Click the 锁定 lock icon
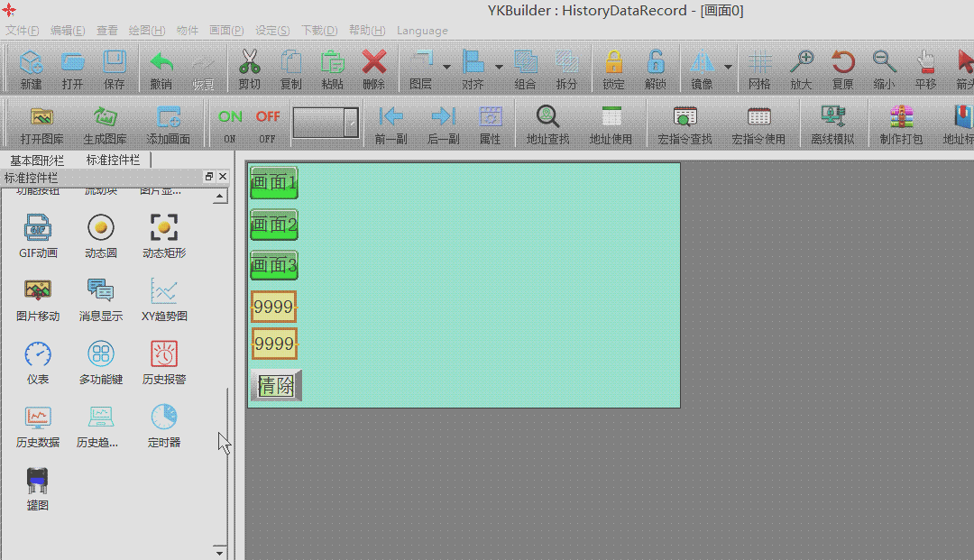Viewport: 974px width, 560px height. (x=613, y=63)
